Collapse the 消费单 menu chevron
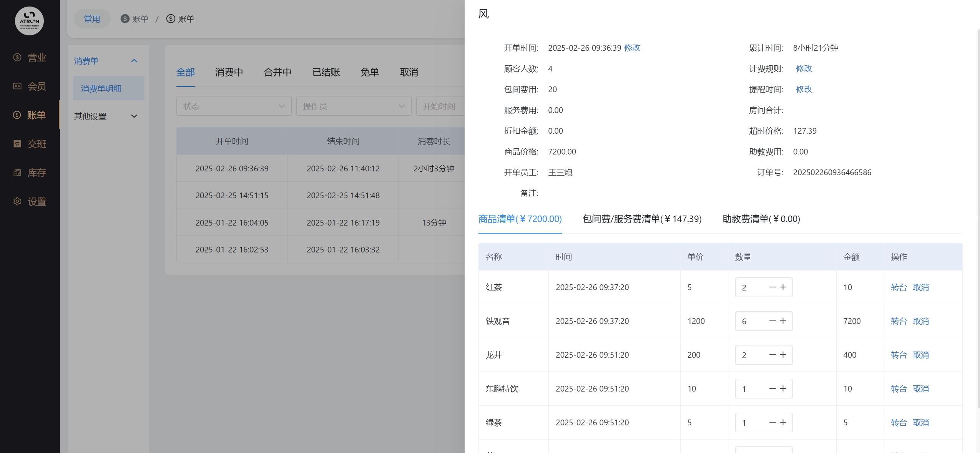This screenshot has width=980, height=453. [134, 61]
